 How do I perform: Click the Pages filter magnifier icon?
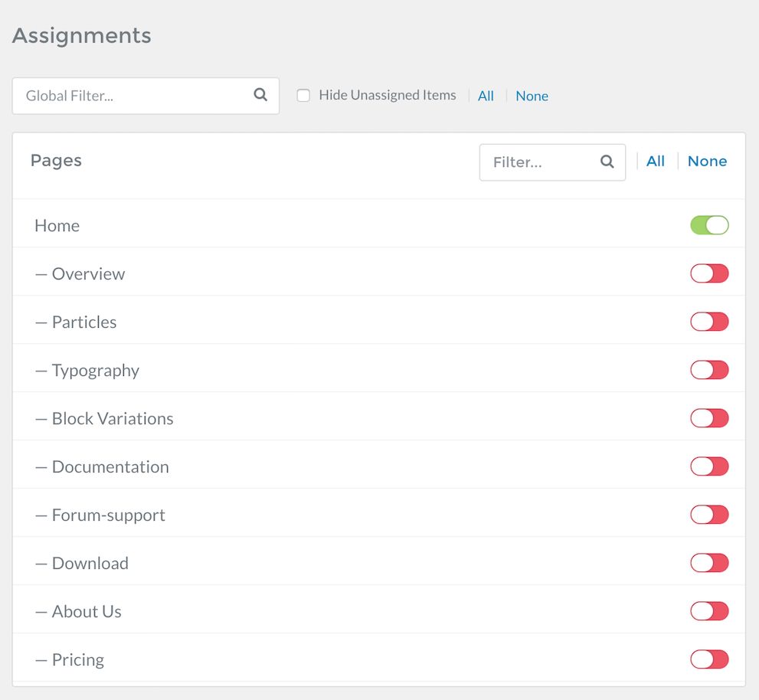(607, 161)
